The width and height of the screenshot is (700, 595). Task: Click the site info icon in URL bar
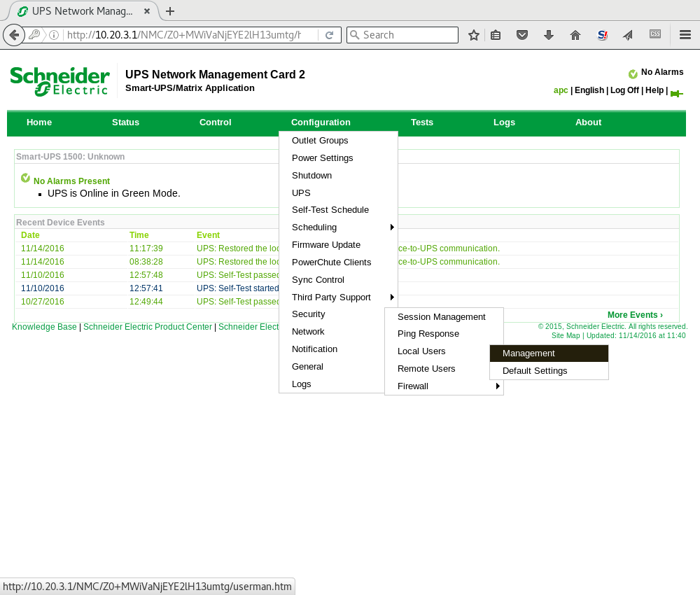[x=54, y=35]
